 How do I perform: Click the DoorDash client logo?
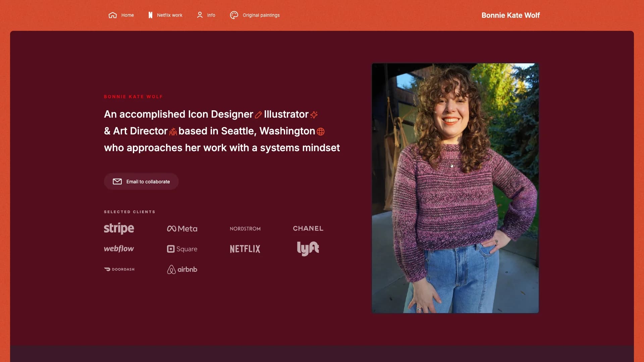(x=119, y=269)
